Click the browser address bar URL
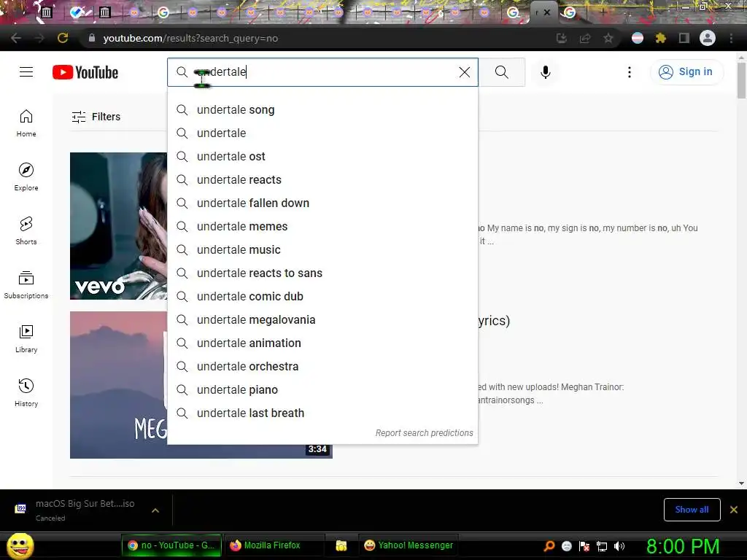The width and height of the screenshot is (747, 560). tap(190, 38)
